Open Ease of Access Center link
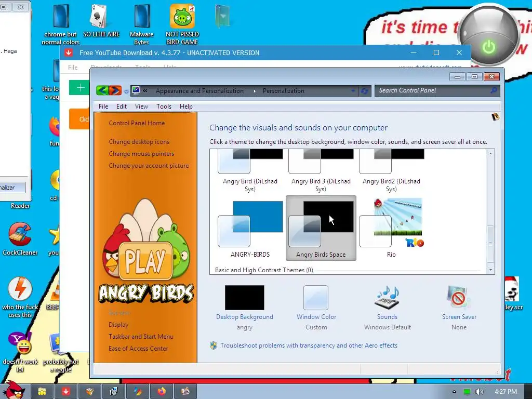 click(138, 349)
